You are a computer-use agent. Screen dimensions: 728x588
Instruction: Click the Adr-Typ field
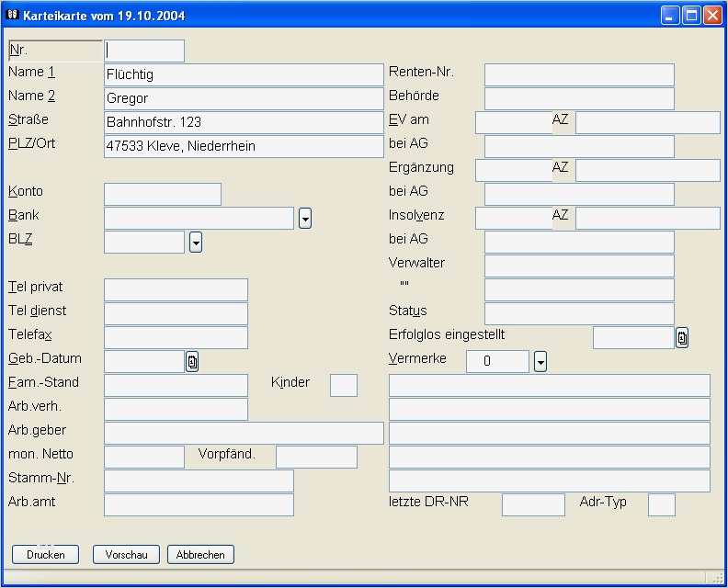661,504
